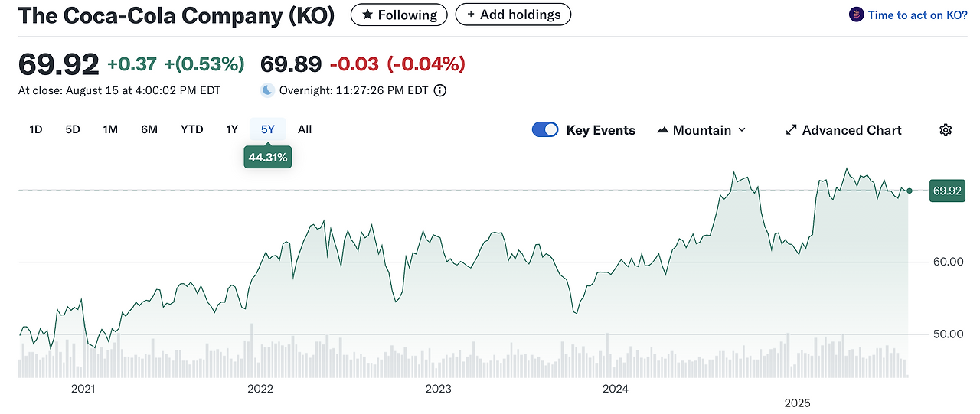Open chart settings gear icon

coord(946,130)
